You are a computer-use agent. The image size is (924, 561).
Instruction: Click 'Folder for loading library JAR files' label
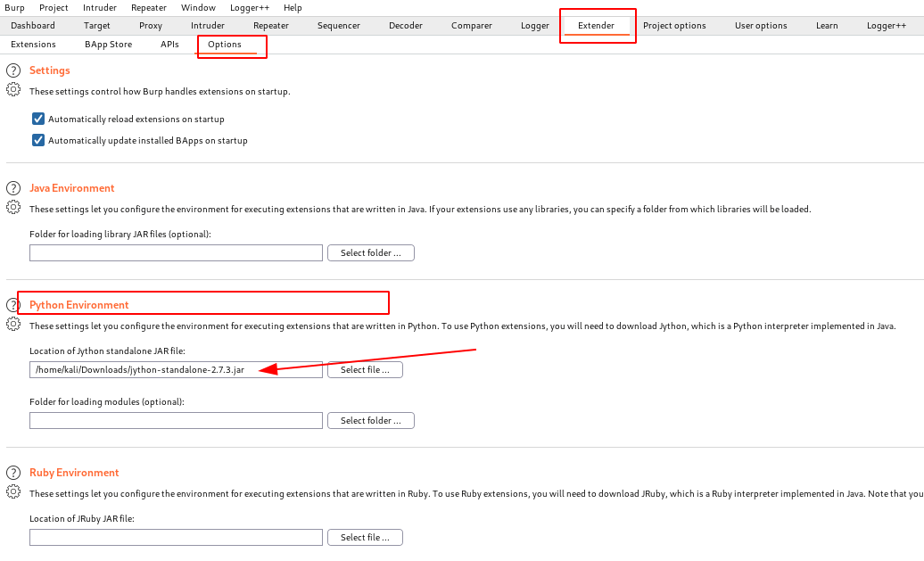click(120, 235)
